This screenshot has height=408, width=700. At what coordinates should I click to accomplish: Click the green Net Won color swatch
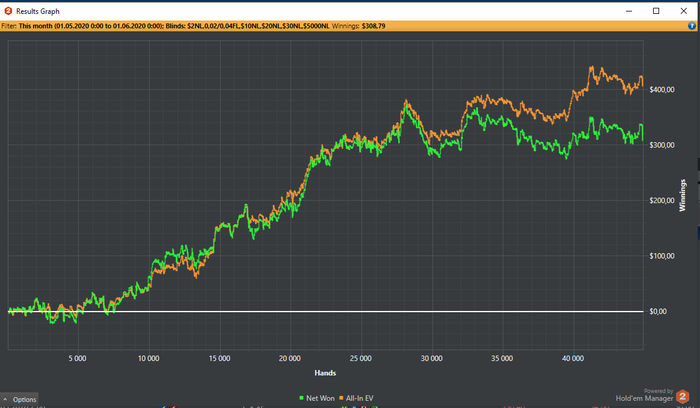click(301, 398)
